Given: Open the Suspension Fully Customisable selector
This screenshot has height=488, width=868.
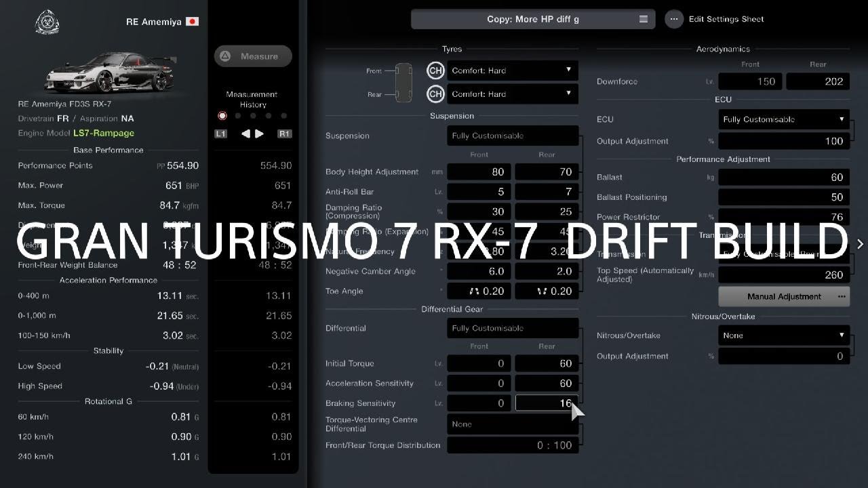Looking at the screenshot, I should tap(513, 136).
